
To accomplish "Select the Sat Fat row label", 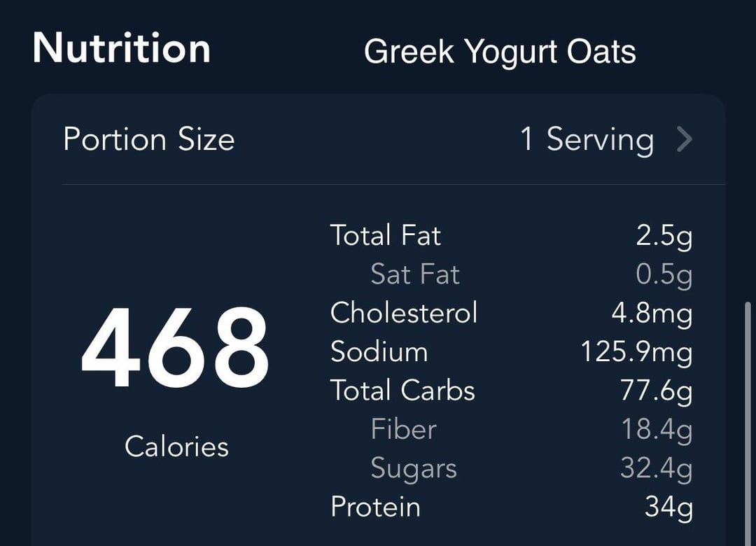I will tap(415, 274).
